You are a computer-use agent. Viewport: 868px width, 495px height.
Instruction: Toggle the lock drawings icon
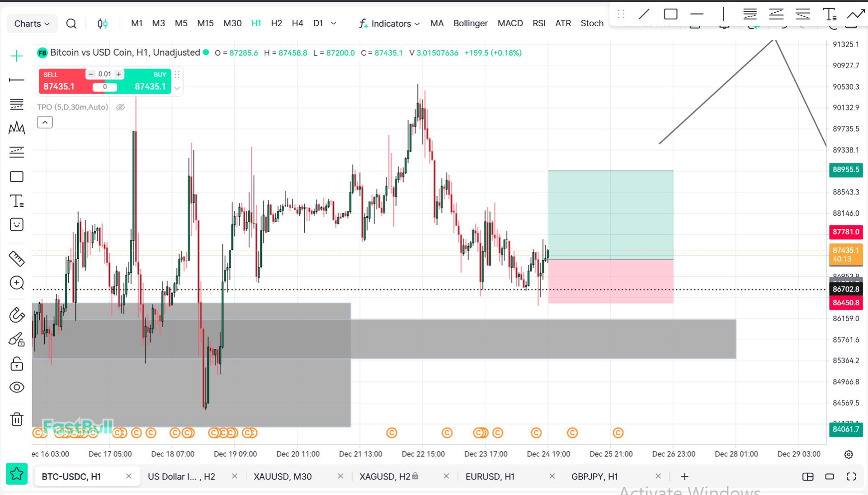[17, 364]
